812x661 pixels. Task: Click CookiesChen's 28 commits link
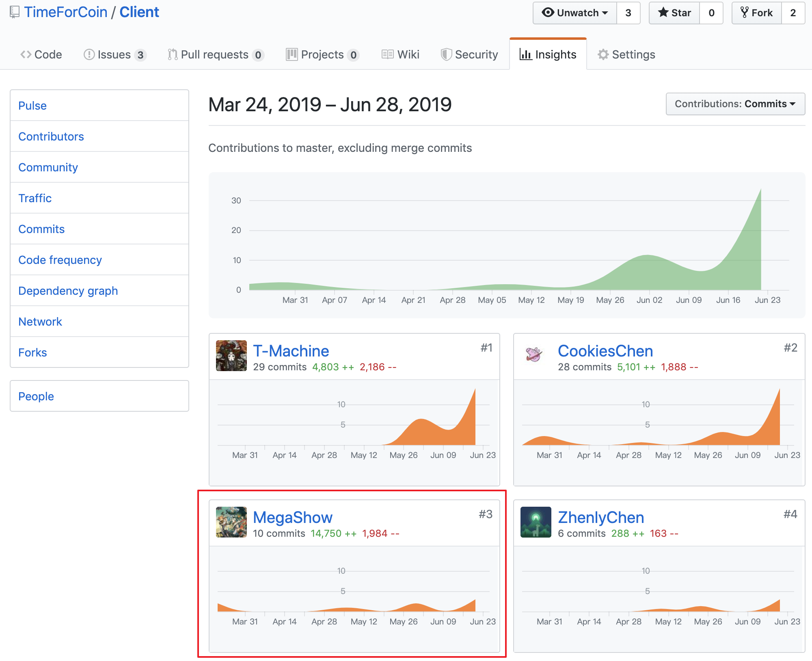(585, 367)
